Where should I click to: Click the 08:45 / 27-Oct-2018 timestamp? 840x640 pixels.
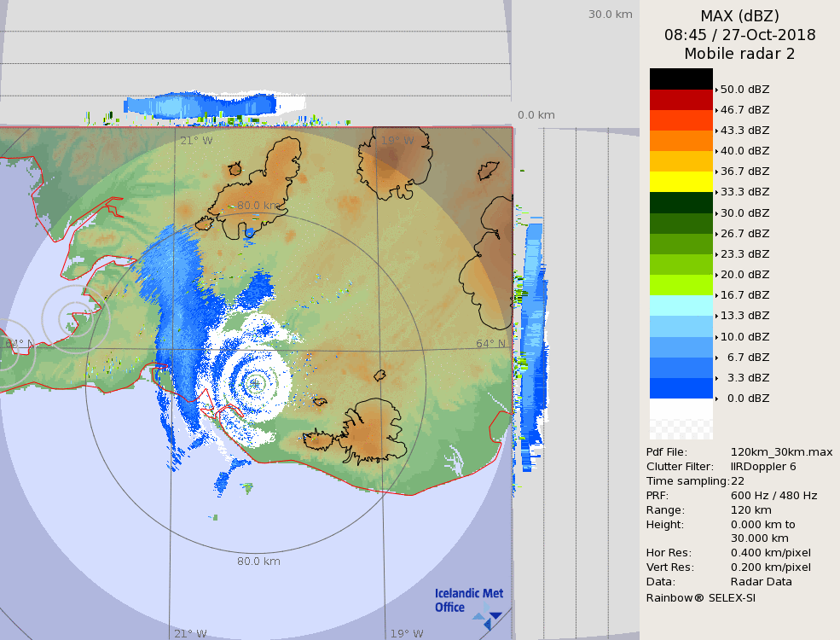point(739,35)
